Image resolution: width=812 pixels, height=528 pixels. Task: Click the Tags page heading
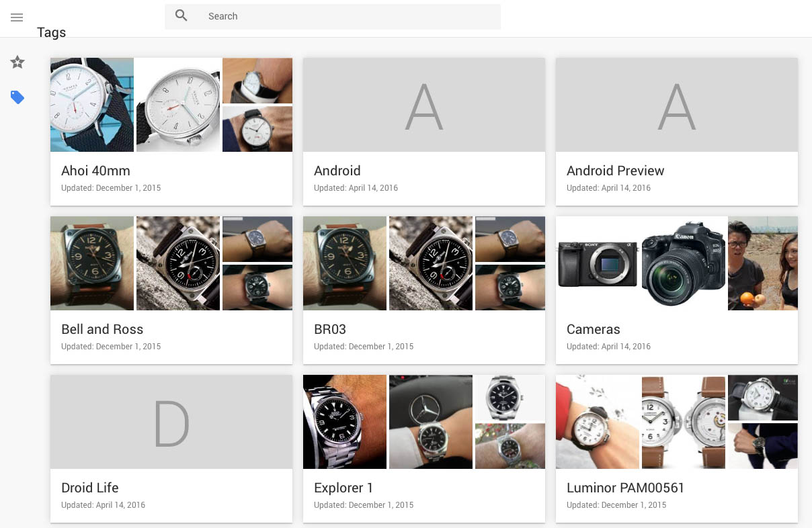[52, 32]
